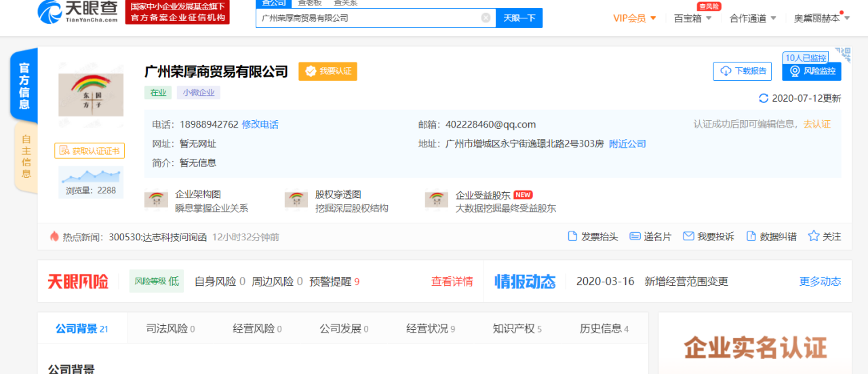This screenshot has width=868, height=374.
Task: Click the 我要认证 button
Action: (328, 71)
